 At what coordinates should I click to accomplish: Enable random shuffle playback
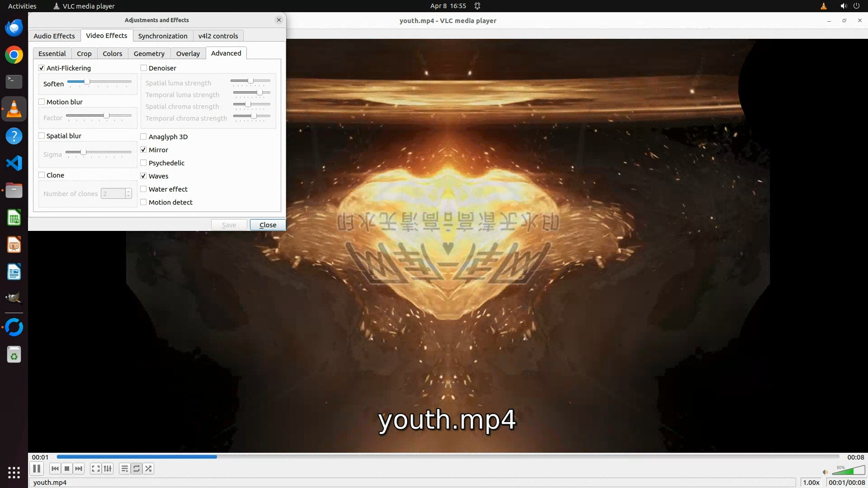pyautogui.click(x=148, y=469)
